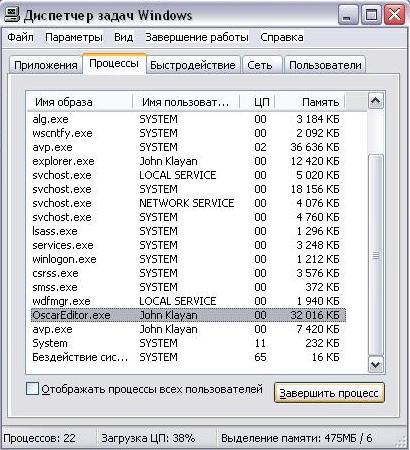
Task: Minimize the Task Manager window
Action: tap(348, 15)
